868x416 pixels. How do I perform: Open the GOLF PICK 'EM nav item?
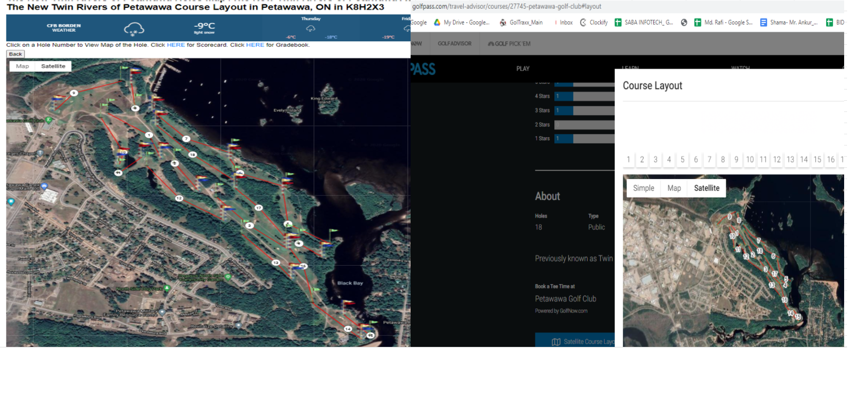pos(509,44)
